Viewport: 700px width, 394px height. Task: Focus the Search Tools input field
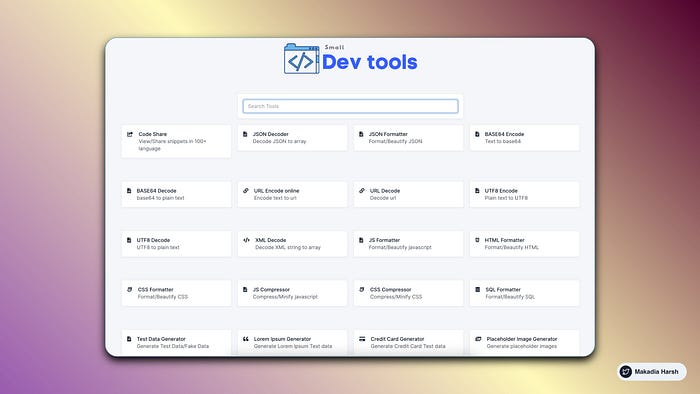point(350,106)
